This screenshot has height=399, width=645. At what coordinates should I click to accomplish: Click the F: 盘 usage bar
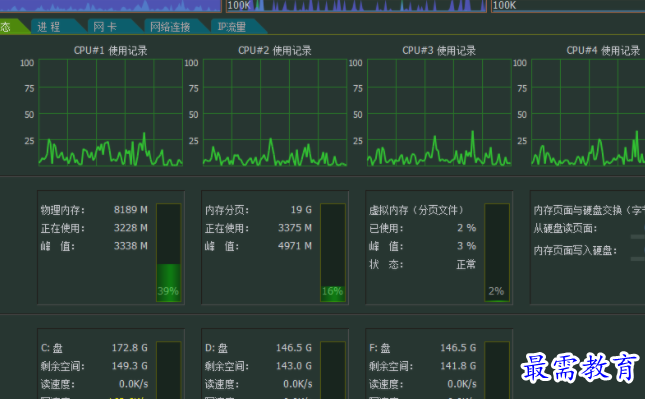(497, 370)
